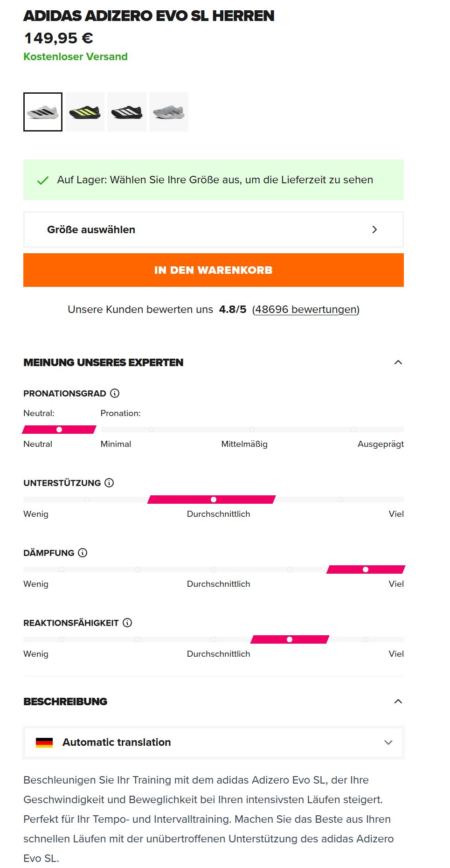Open the Unterstützung info icon

point(109,483)
